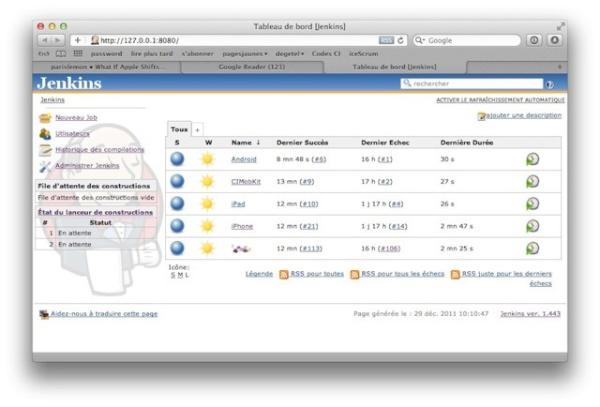Open RSS pour toutes feed
Viewport: 600px width, 407px height.
pos(317,274)
